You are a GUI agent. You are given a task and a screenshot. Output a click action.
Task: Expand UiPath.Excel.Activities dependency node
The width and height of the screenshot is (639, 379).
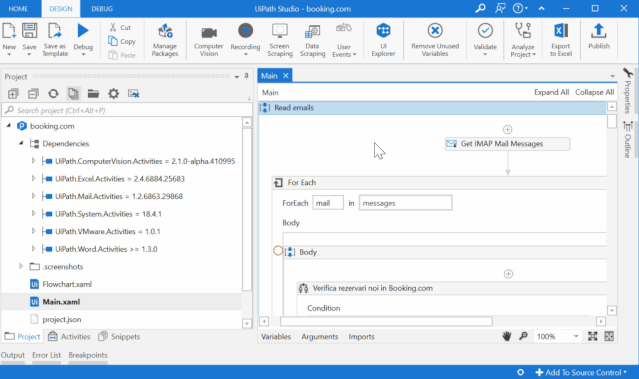33,178
